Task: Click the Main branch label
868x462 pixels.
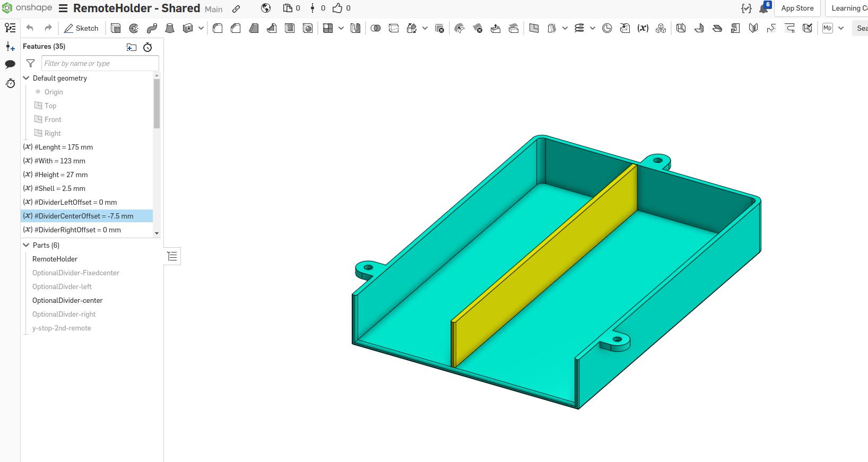Action: [x=214, y=9]
